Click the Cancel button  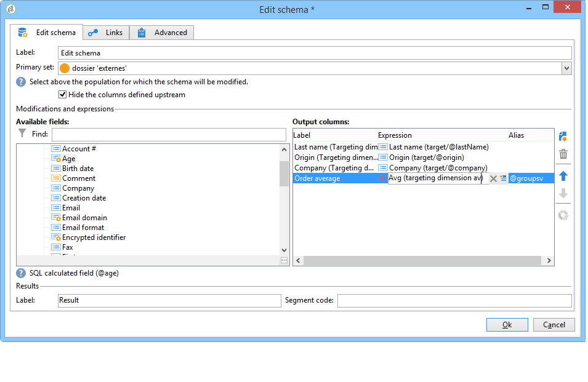pyautogui.click(x=554, y=325)
